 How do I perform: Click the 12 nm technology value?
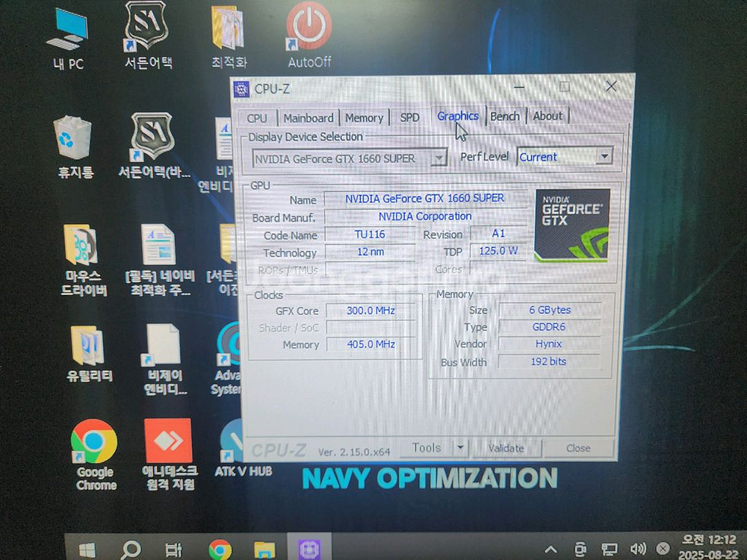[371, 252]
